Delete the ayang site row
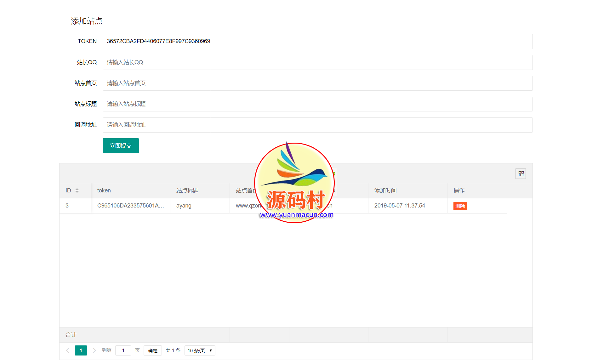592x364 pixels. click(460, 206)
